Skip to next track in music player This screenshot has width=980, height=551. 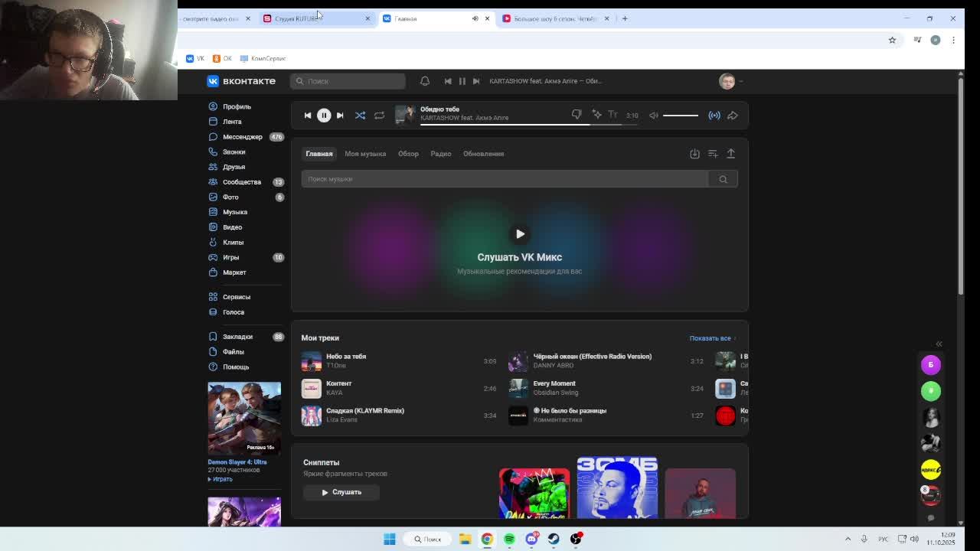(x=340, y=116)
